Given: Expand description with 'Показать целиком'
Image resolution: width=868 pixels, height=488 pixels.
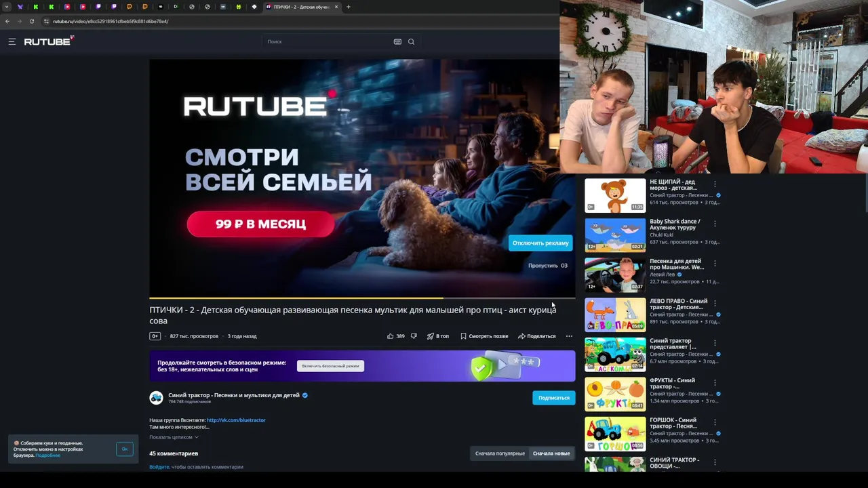Looking at the screenshot, I should pos(174,437).
